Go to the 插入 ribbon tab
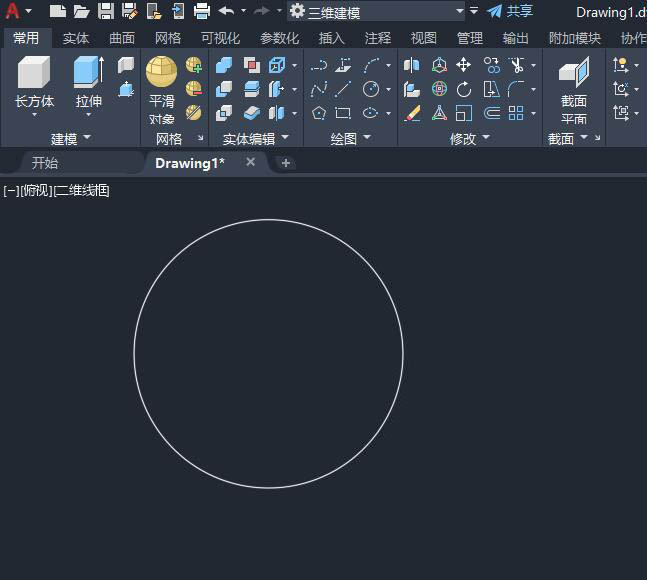This screenshot has width=647, height=580. (332, 38)
